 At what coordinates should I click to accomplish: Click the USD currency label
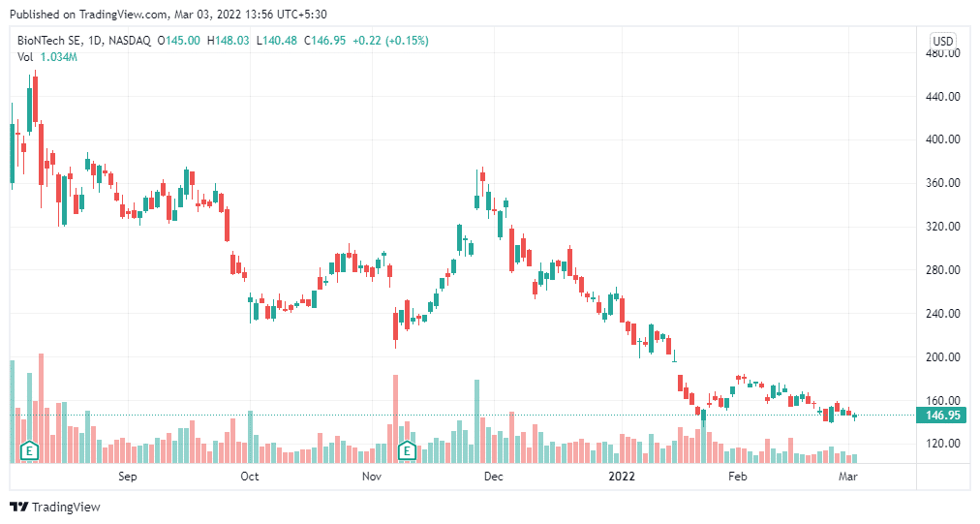[942, 42]
